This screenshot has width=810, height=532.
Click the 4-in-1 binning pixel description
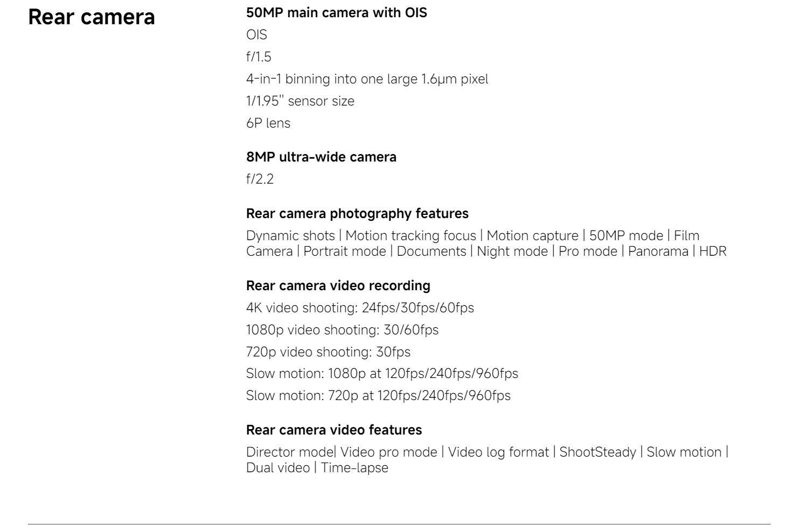pos(367,79)
